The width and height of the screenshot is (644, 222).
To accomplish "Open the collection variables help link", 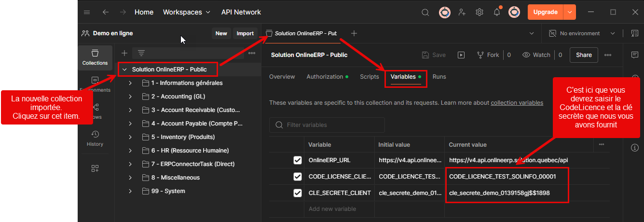I will pos(517,103).
